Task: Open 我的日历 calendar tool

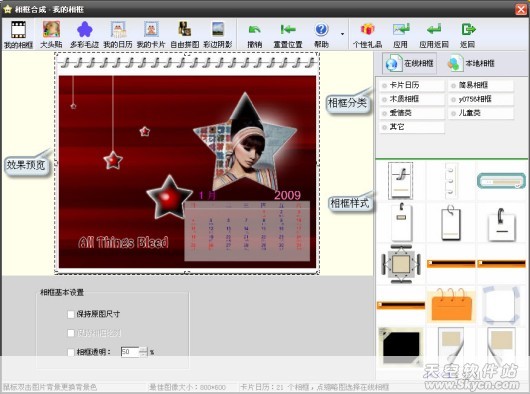Action: (x=118, y=34)
